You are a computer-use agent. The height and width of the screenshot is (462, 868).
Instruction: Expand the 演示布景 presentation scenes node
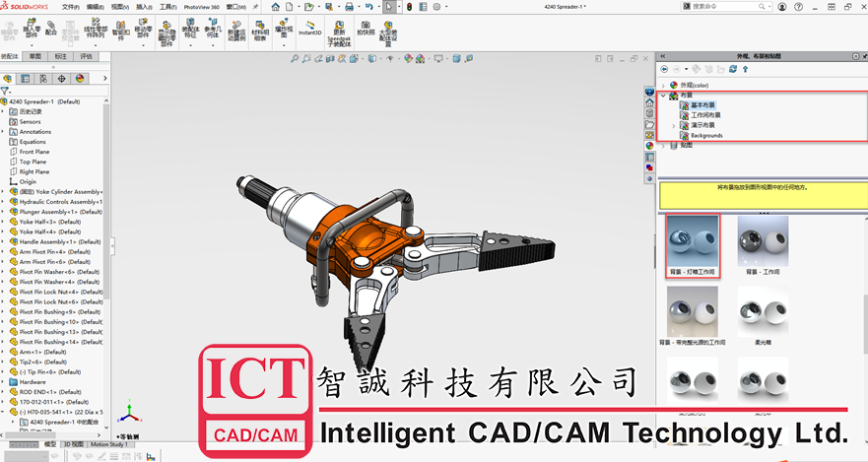[674, 126]
